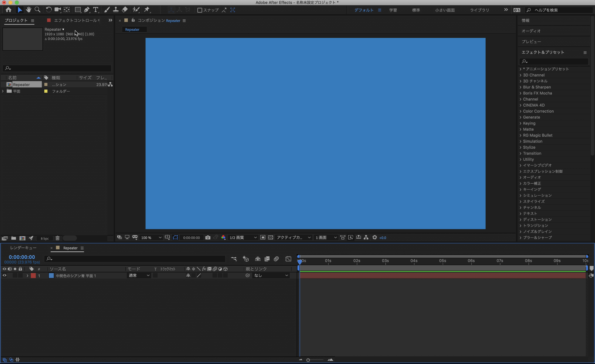Take a snapshot with camera icon
This screenshot has height=364, width=595.
(208, 238)
